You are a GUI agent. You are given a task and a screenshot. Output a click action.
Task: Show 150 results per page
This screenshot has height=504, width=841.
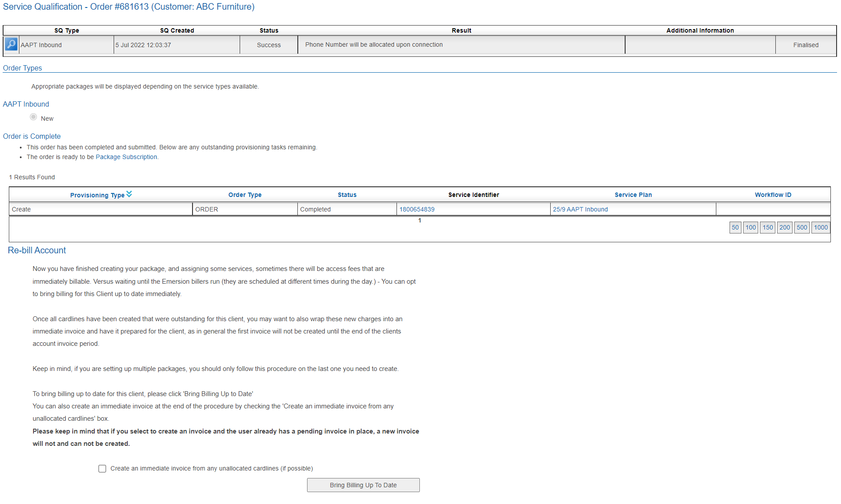click(768, 228)
